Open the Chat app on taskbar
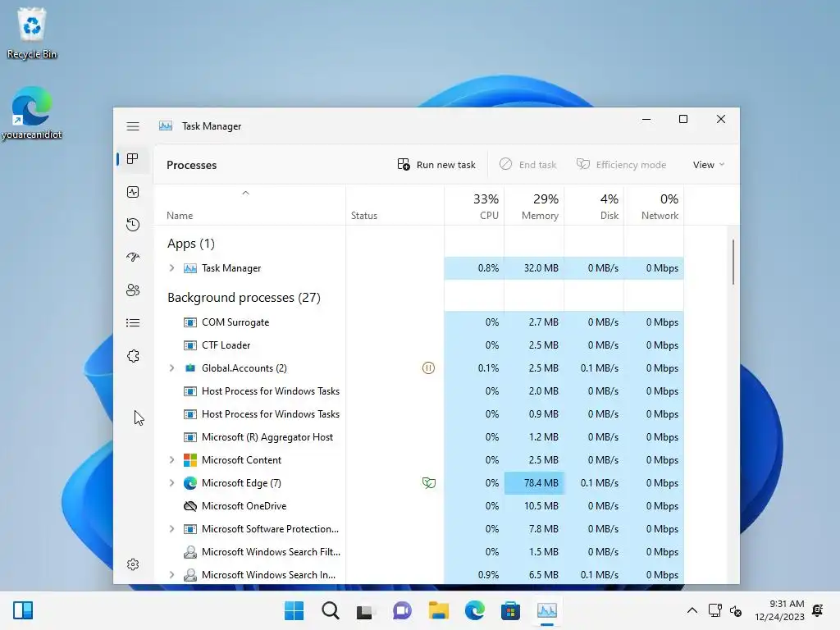 coord(402,610)
